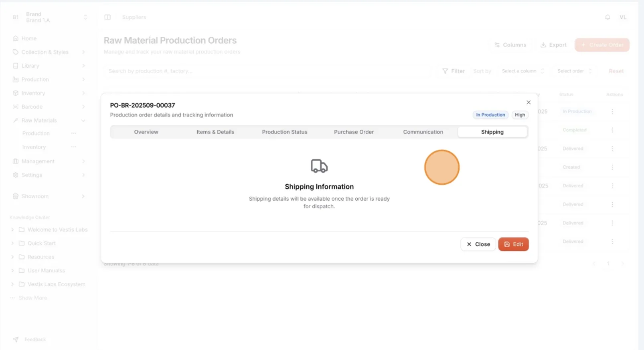
Task: Expand the Showroom sidebar section
Action: coord(49,196)
